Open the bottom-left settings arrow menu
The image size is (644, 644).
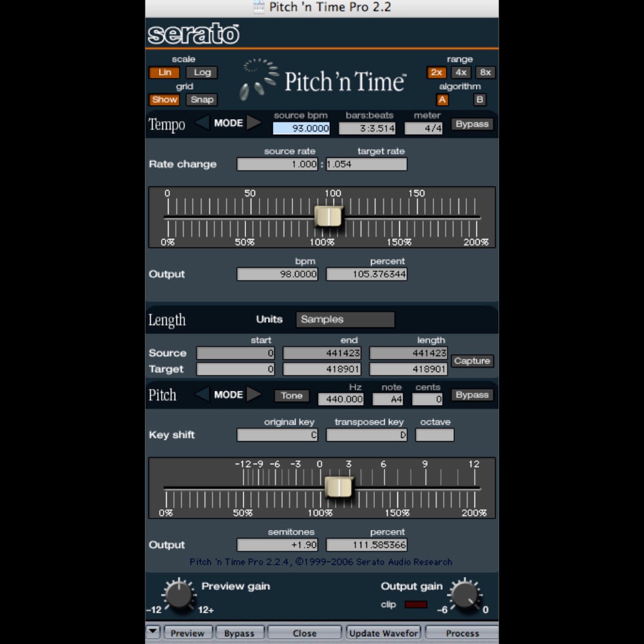(153, 632)
